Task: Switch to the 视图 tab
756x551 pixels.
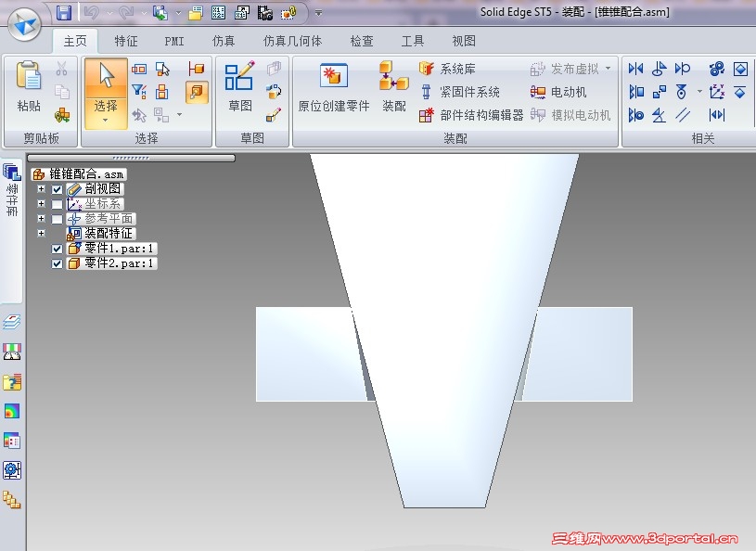Action: tap(464, 41)
